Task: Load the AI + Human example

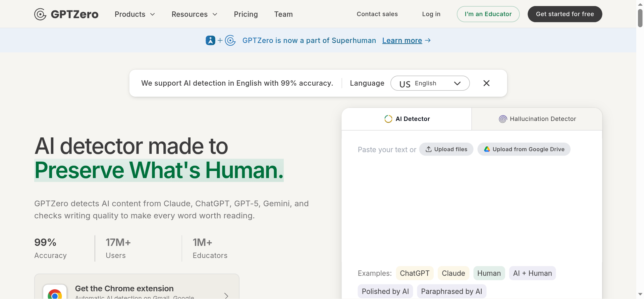Action: (532, 273)
